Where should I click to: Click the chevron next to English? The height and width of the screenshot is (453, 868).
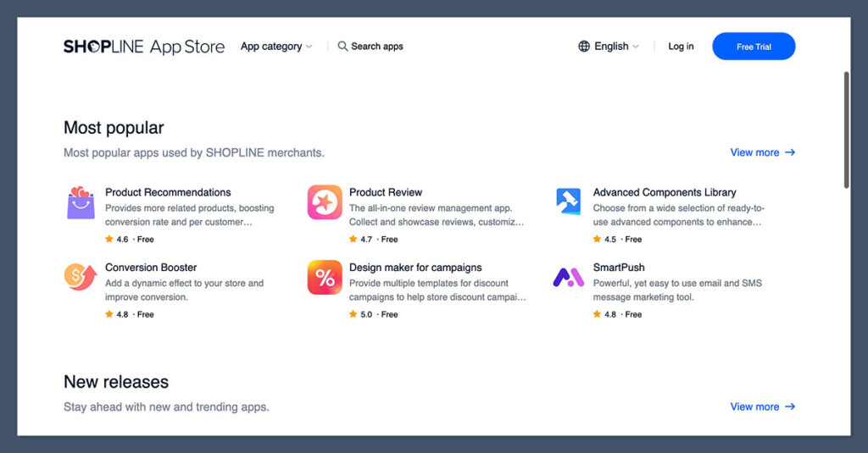pos(636,47)
